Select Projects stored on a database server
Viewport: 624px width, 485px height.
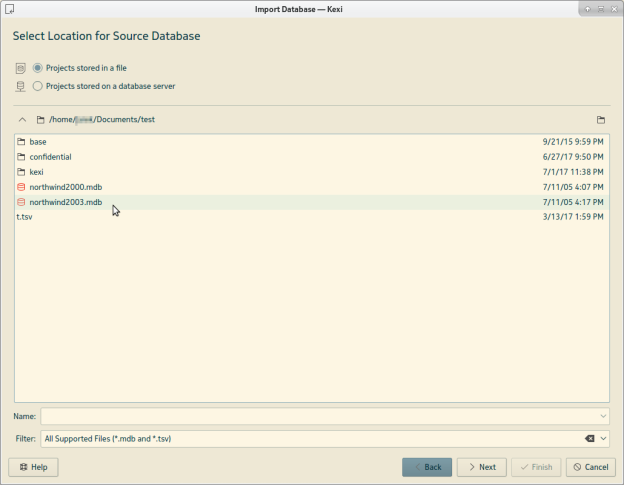[x=38, y=86]
